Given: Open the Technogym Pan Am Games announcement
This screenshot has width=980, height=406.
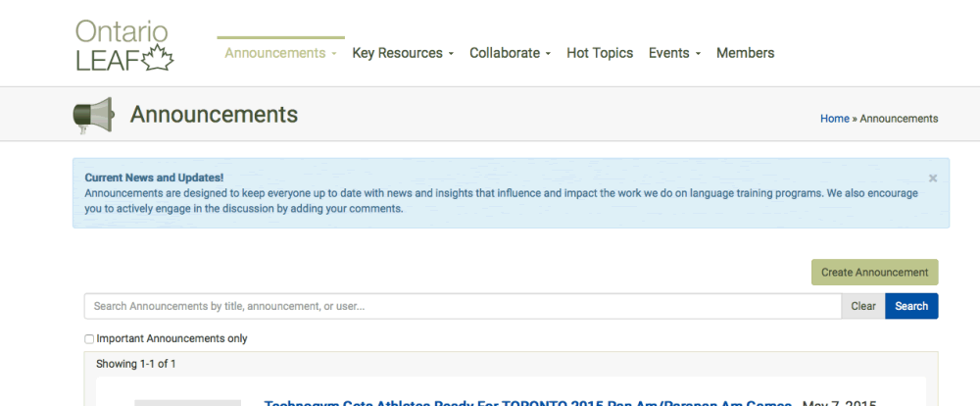Looking at the screenshot, I should pyautogui.click(x=527, y=402).
